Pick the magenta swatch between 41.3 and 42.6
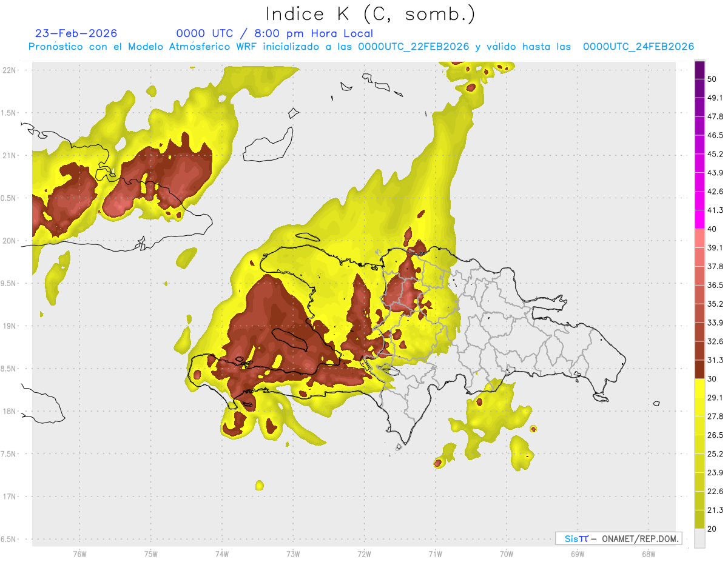 (x=700, y=201)
